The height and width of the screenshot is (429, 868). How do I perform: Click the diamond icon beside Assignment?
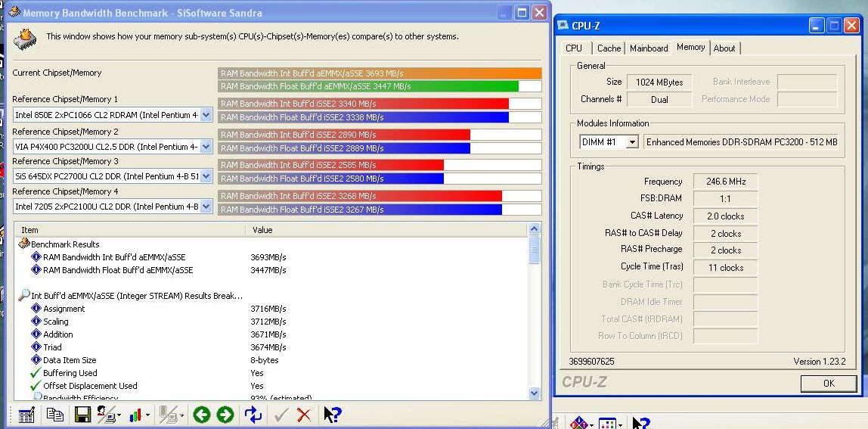point(36,309)
